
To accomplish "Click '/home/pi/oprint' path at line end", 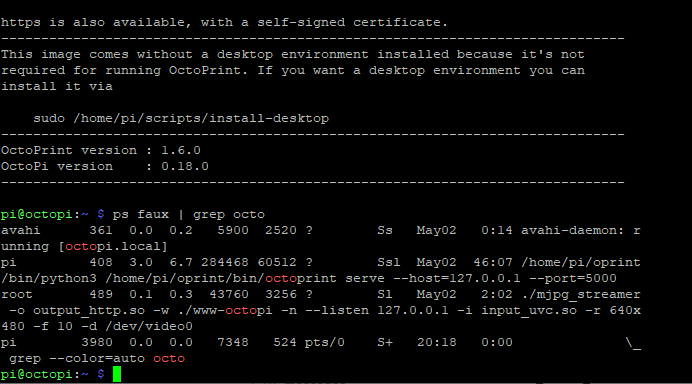I will [x=581, y=262].
